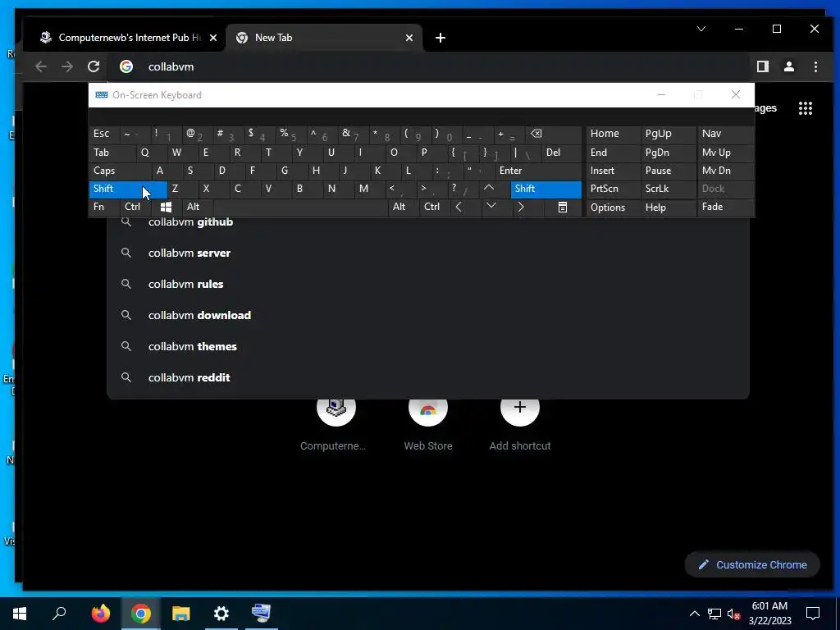Switch to New Tab tab
The image size is (840, 630).
point(323,38)
